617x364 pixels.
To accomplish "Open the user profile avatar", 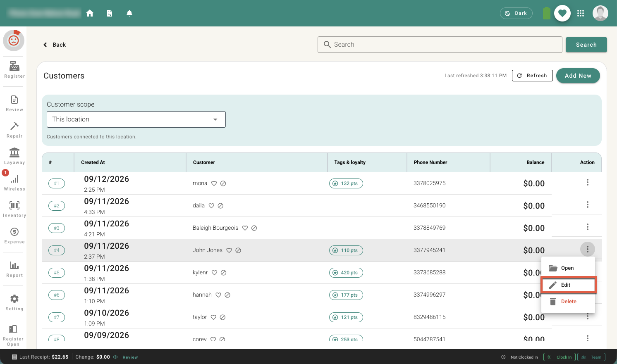I will click(600, 13).
